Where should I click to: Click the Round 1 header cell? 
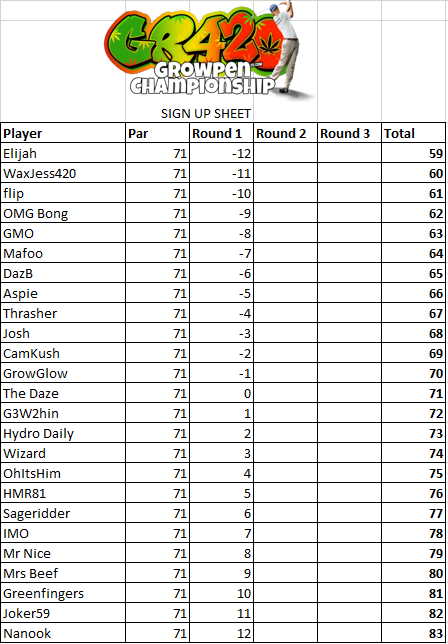(221, 133)
